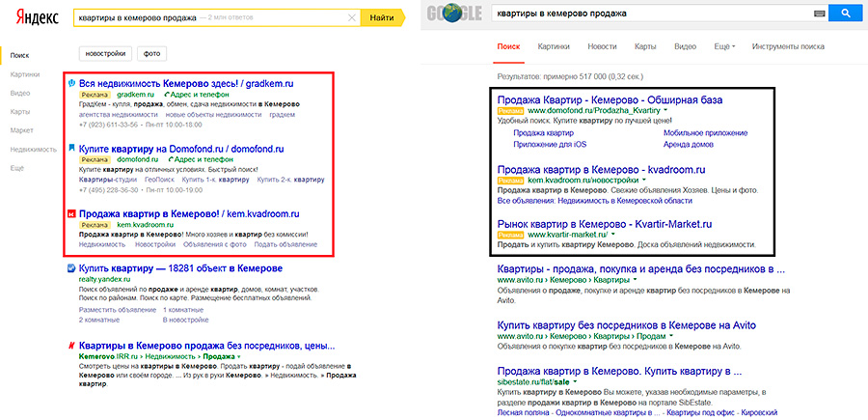Open dropdown arrow next to kem.kvadroom.ru/новостройки
Screen dimensions: 868x420
click(642, 180)
